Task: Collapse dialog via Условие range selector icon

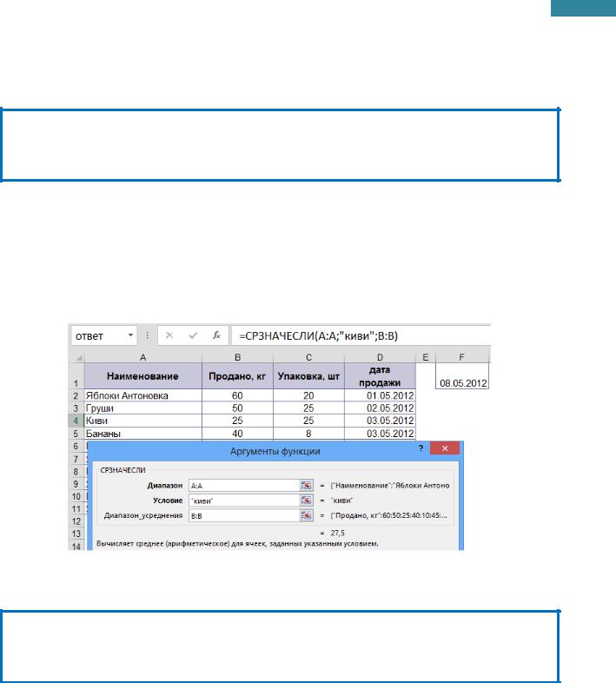Action: (306, 501)
